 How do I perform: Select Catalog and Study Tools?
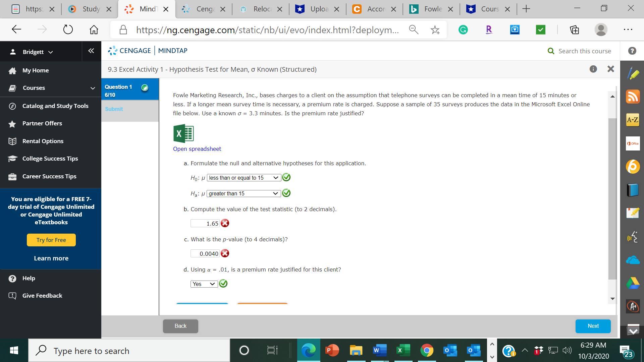pos(55,106)
